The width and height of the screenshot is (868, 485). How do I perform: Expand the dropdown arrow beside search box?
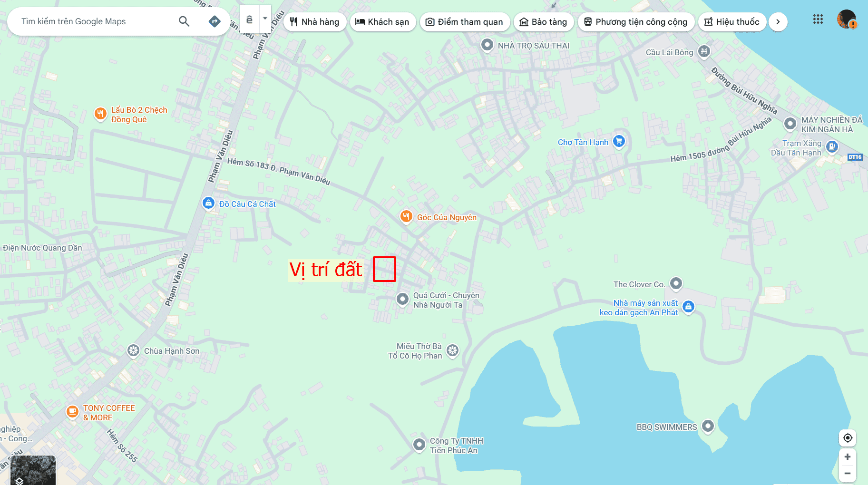pyautogui.click(x=265, y=19)
